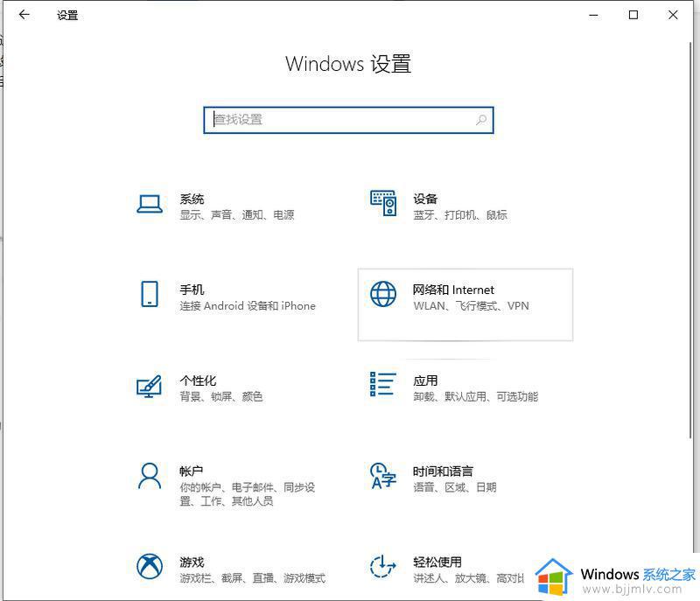Click the text 语音、区域、日期
The image size is (700, 601).
[x=454, y=487]
